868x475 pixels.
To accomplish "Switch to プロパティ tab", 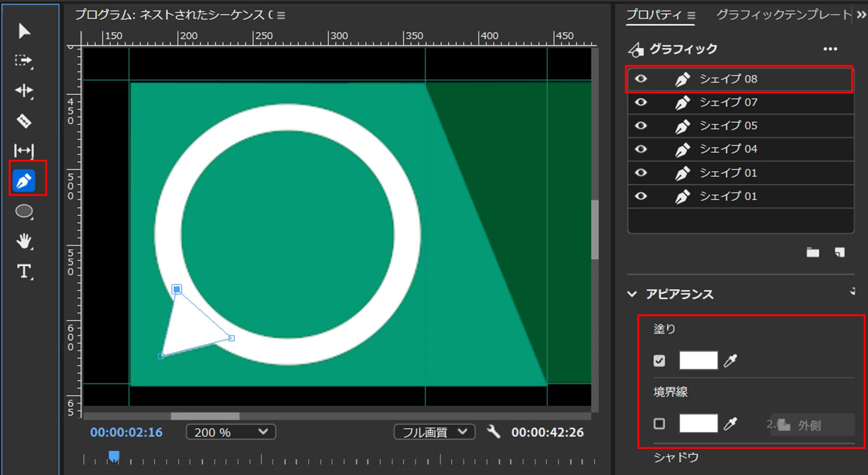I will tap(653, 15).
